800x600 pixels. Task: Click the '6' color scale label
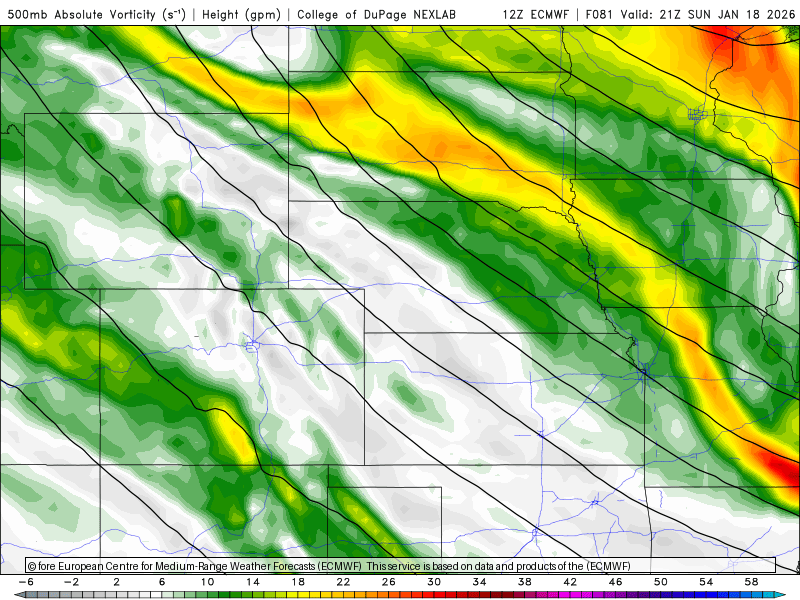(x=162, y=582)
